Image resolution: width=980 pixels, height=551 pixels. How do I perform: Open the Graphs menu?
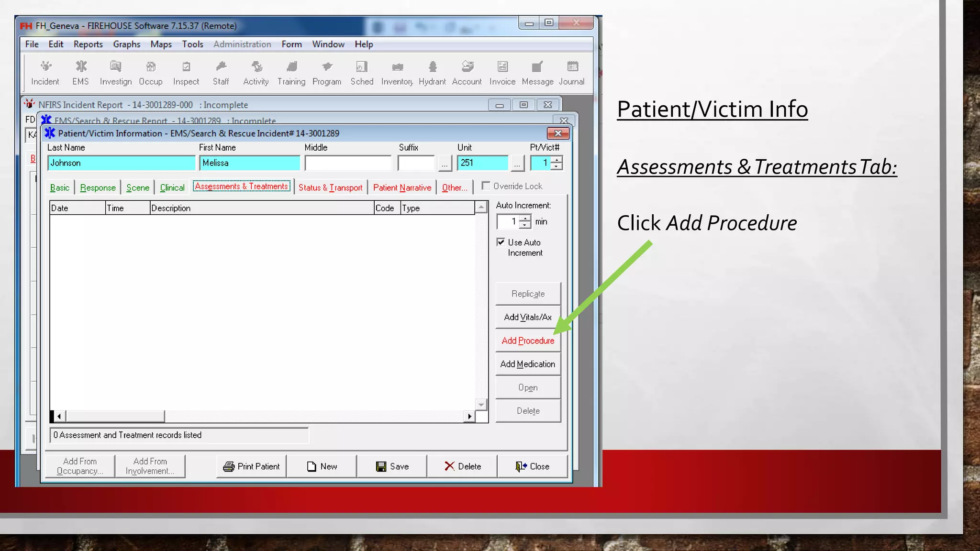click(127, 44)
